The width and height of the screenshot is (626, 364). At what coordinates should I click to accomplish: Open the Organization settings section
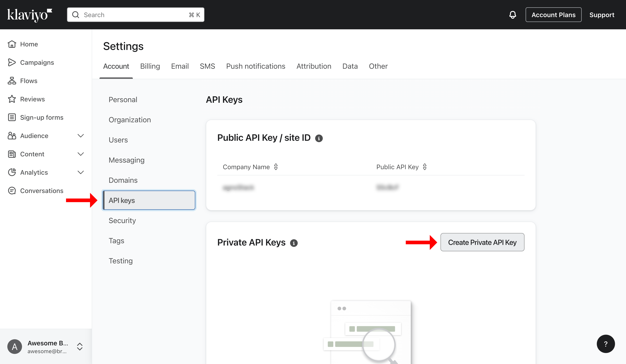pyautogui.click(x=130, y=120)
